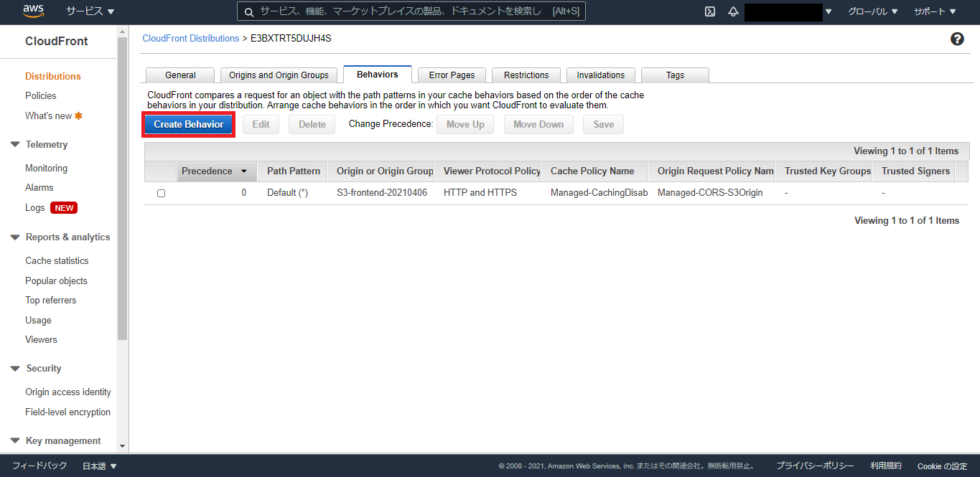Open フィードバック feedback in footer
980x477 pixels.
pyautogui.click(x=39, y=466)
